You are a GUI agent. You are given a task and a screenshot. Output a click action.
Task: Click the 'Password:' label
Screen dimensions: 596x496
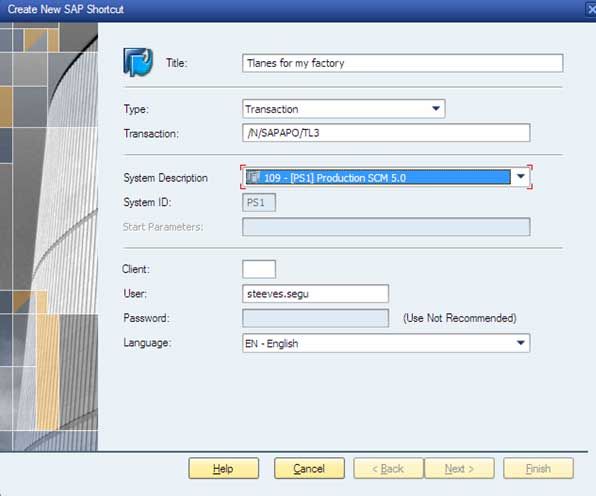[x=146, y=318]
